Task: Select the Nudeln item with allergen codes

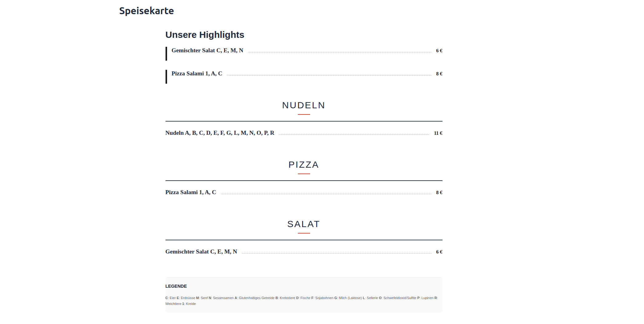Action: 220,133
